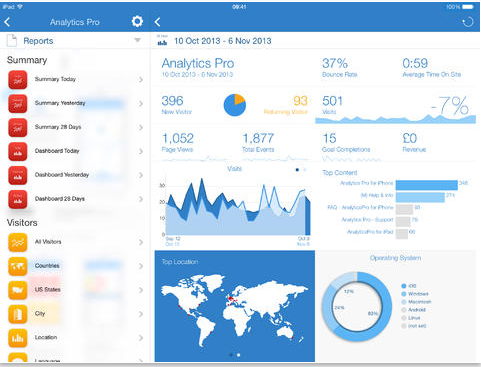Tap the 1,877 Total Events metric
The image size is (481, 367).
pyautogui.click(x=258, y=143)
